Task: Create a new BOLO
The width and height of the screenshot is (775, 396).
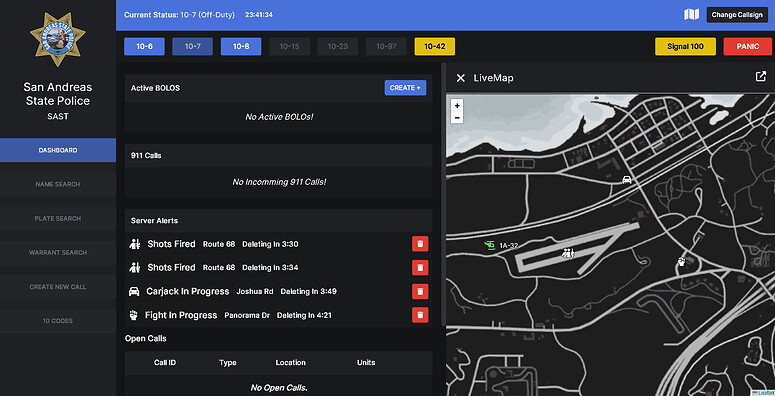Action: [405, 88]
